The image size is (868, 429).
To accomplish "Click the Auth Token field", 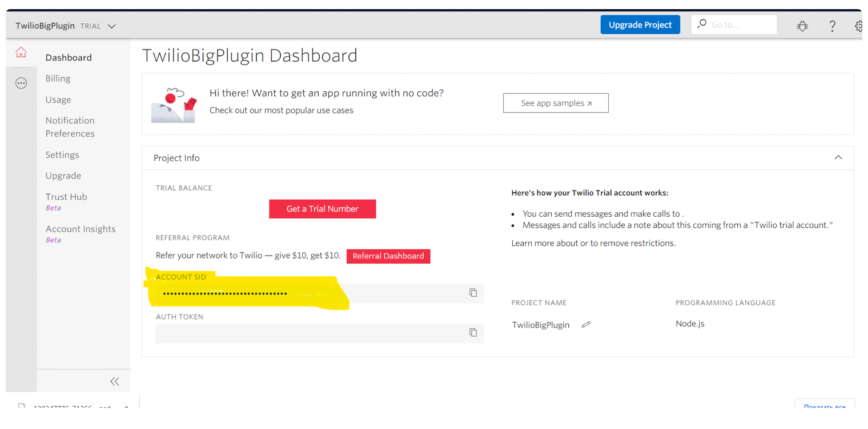I will [319, 333].
